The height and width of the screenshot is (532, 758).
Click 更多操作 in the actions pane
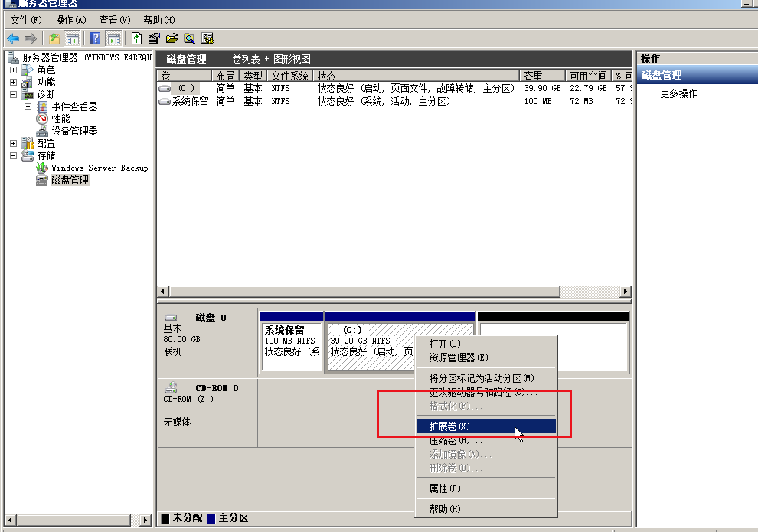pyautogui.click(x=678, y=93)
